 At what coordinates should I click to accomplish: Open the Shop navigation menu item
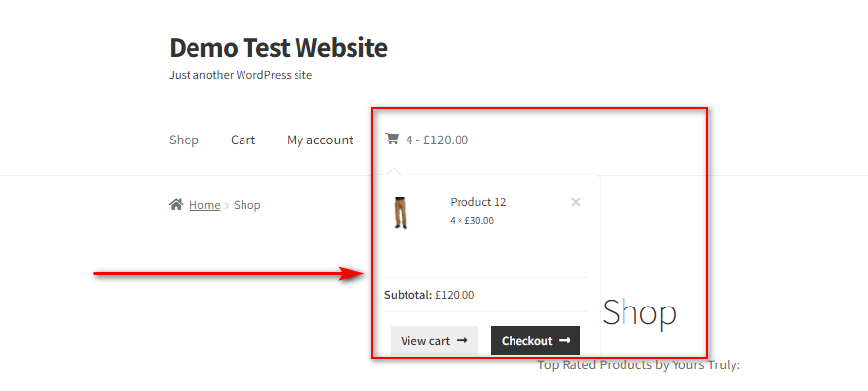pyautogui.click(x=184, y=140)
